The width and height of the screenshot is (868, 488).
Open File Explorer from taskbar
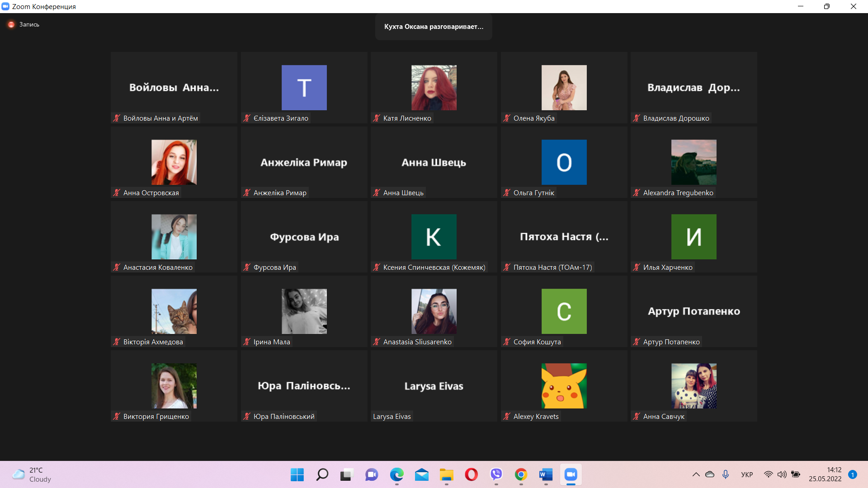tap(446, 474)
